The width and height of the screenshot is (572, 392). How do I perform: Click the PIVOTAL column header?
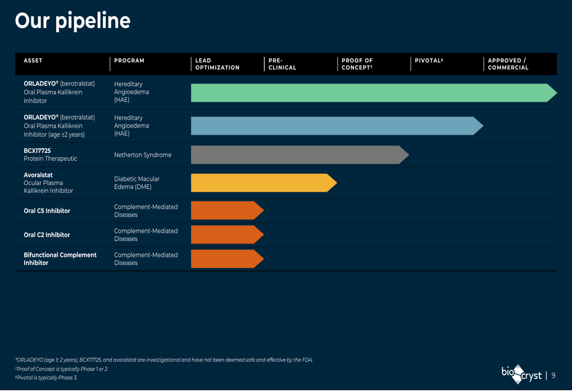tap(429, 61)
